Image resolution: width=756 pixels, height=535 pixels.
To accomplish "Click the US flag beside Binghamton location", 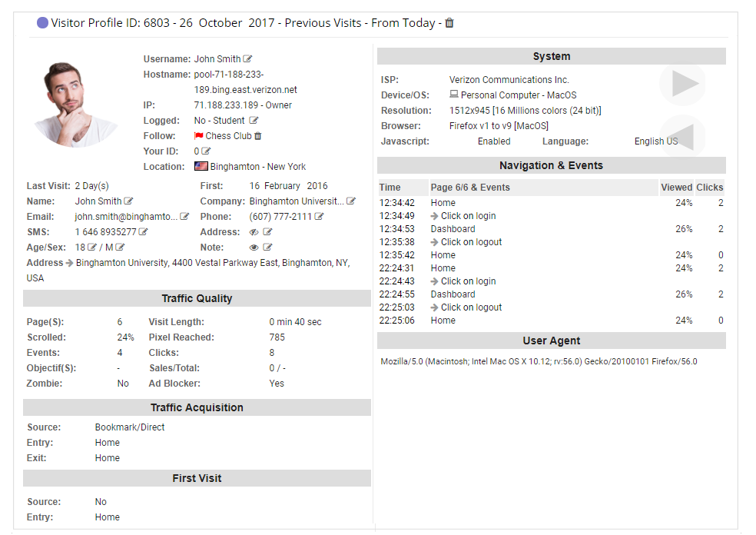I will pyautogui.click(x=201, y=166).
